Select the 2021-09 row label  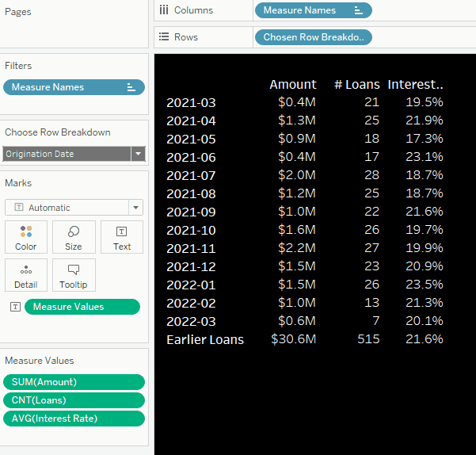pyautogui.click(x=191, y=212)
